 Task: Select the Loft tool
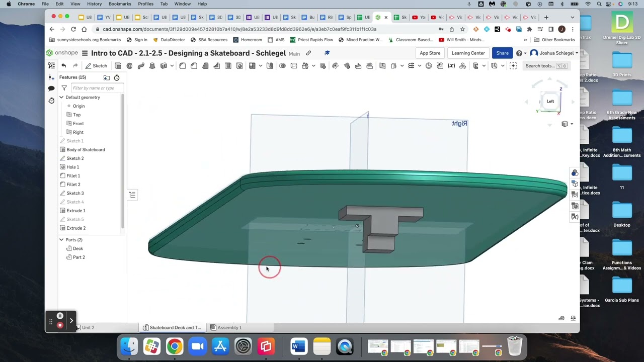(152, 66)
